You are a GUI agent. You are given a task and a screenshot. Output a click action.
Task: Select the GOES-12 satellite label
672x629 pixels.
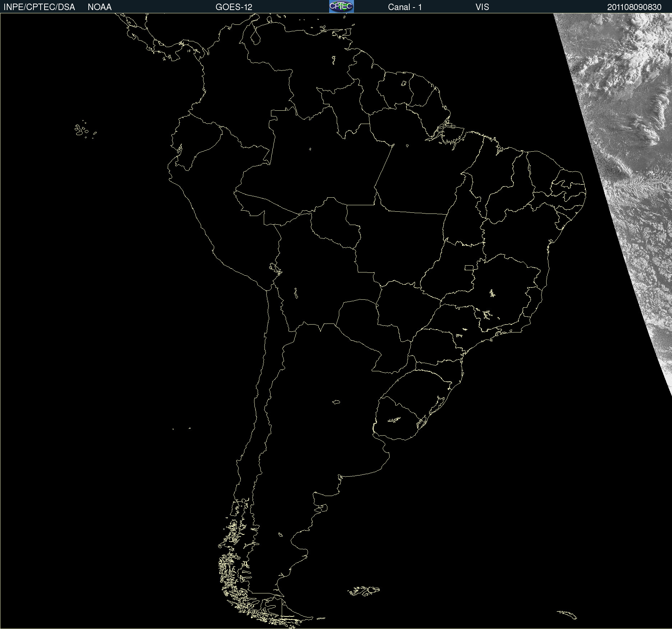tap(234, 7)
